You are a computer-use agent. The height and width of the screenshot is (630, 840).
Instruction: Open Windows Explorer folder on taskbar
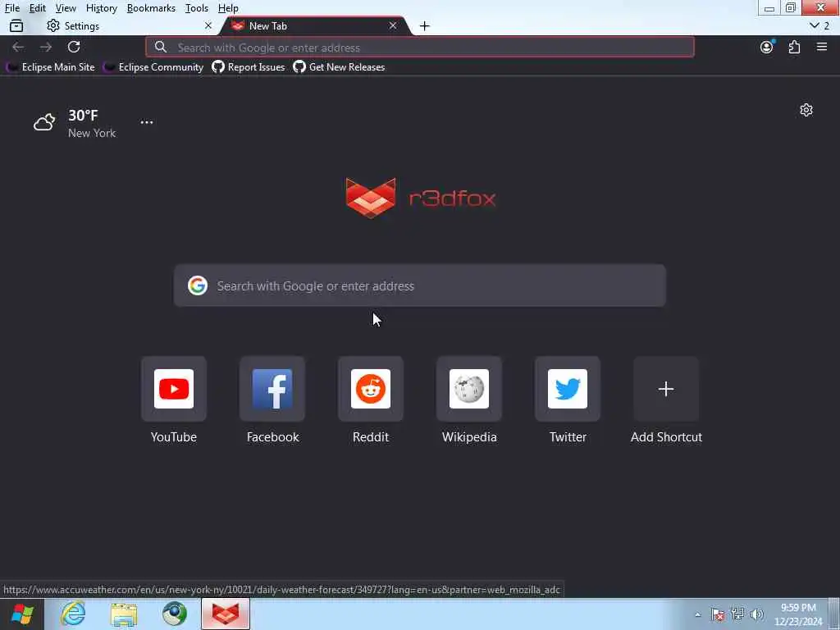[x=124, y=614]
